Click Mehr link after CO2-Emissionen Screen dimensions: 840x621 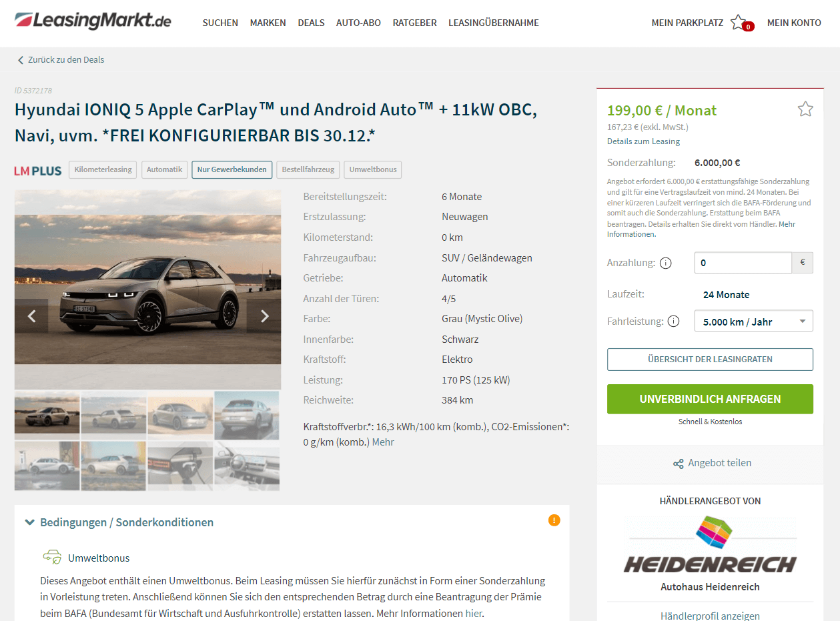point(383,442)
